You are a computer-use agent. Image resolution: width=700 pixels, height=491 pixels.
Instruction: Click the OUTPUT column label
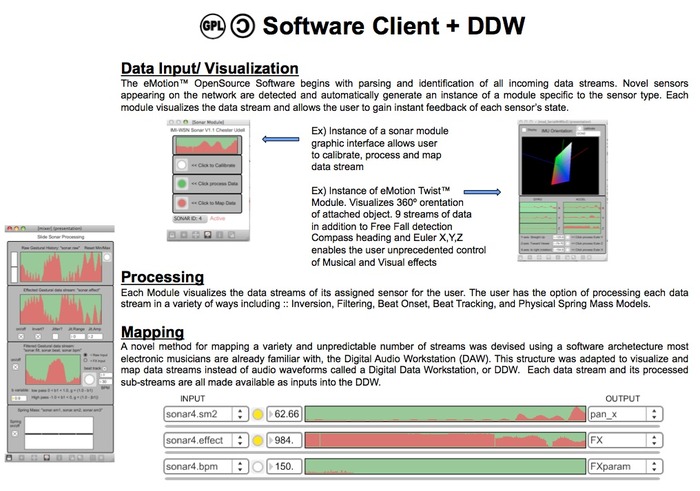pos(622,399)
